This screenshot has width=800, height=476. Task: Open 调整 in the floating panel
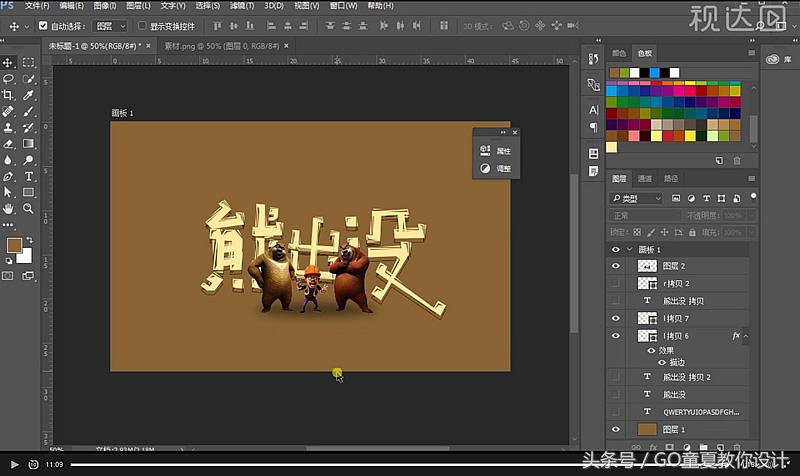pyautogui.click(x=496, y=168)
